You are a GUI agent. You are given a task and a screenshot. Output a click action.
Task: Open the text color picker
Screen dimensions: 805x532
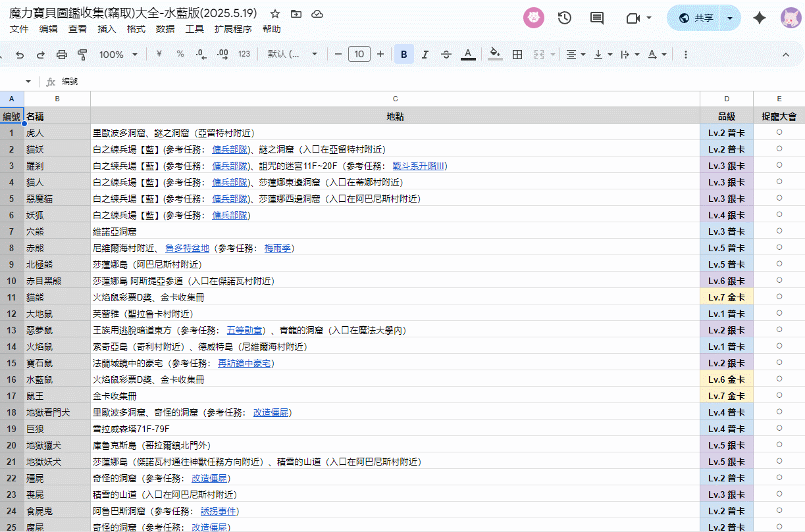468,55
